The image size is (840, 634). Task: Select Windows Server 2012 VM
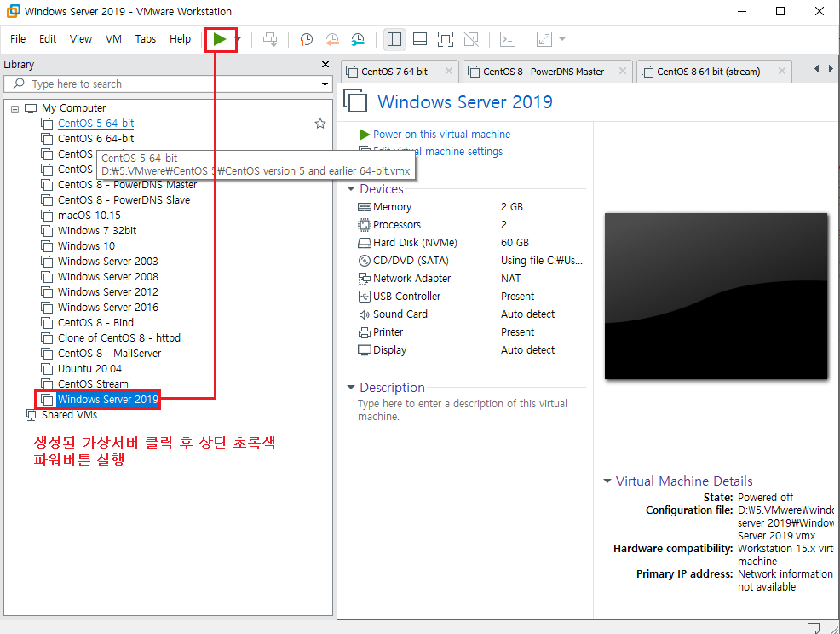[108, 292]
